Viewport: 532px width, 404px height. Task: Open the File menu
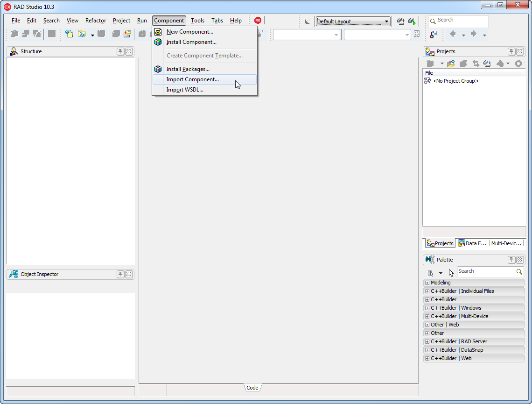[x=15, y=21]
